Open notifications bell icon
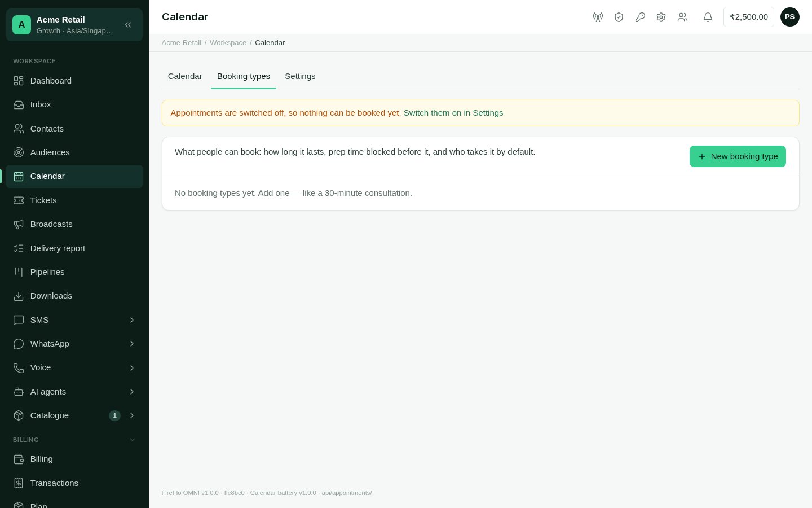 (x=708, y=17)
